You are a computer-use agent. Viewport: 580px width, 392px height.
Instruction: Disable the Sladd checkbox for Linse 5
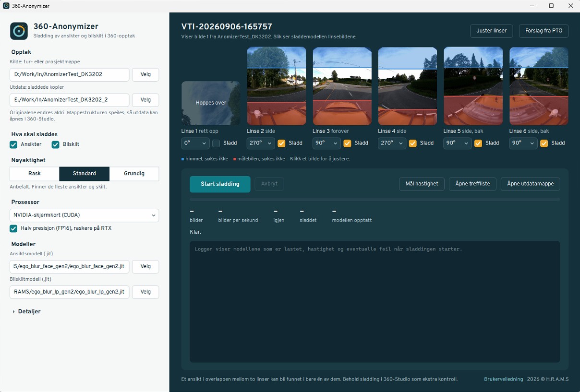point(478,143)
